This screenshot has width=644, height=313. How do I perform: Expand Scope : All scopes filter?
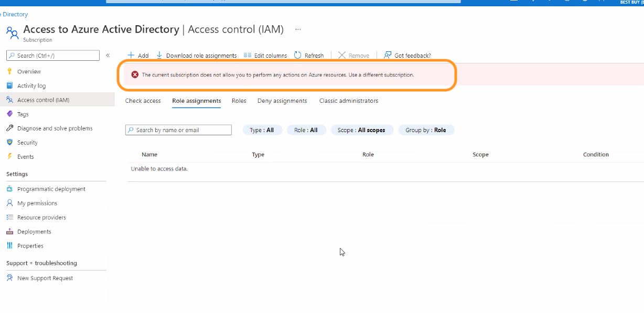click(x=362, y=130)
